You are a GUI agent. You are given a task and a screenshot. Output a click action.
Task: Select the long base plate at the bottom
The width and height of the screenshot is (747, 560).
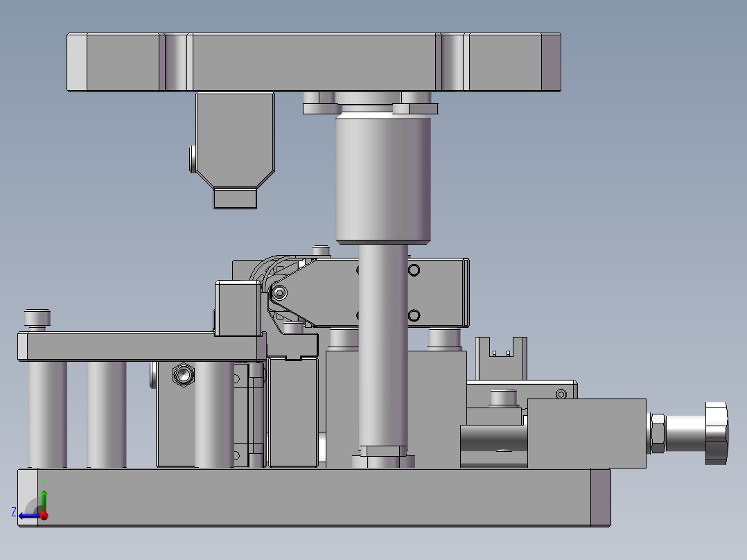pyautogui.click(x=314, y=498)
